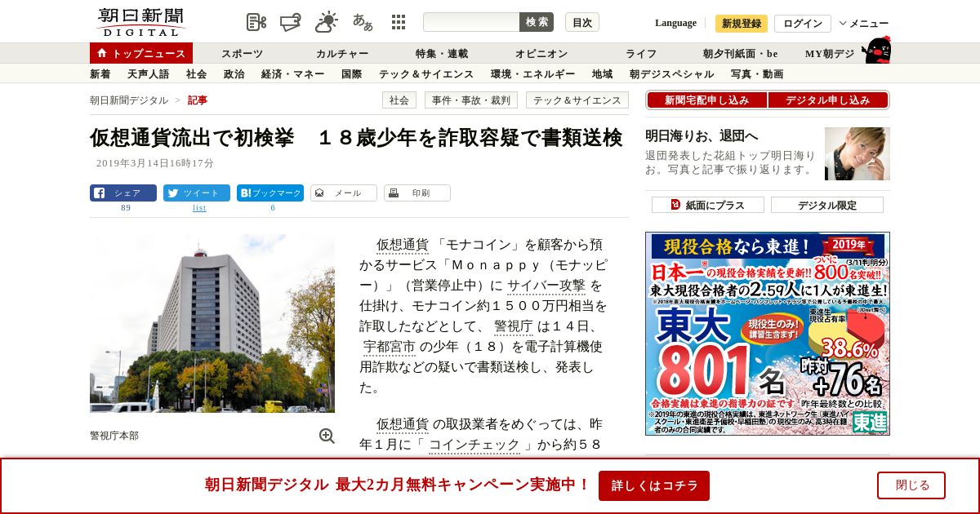Go to 社会 in the sub navigation
This screenshot has width=980, height=514.
pyautogui.click(x=197, y=74)
